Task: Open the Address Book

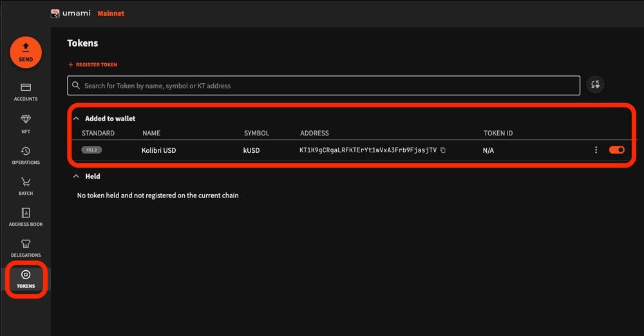Action: pos(26,217)
